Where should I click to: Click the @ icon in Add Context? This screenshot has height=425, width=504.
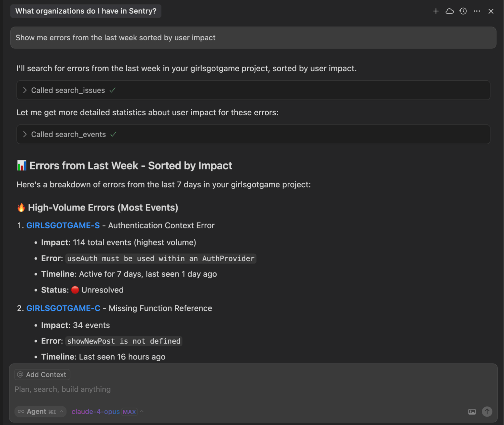coord(20,374)
